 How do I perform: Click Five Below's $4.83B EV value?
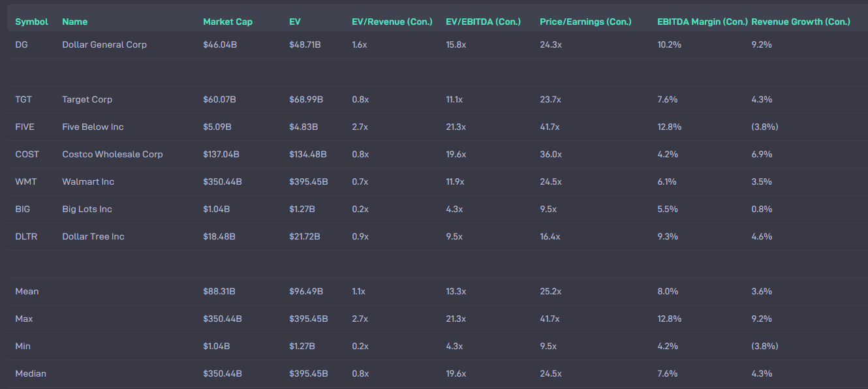tap(303, 127)
